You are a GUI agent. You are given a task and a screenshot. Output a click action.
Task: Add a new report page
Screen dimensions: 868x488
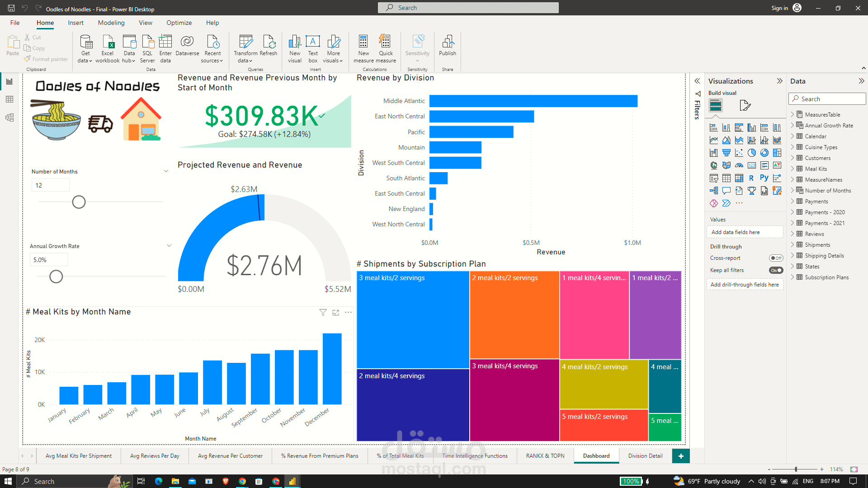click(681, 456)
